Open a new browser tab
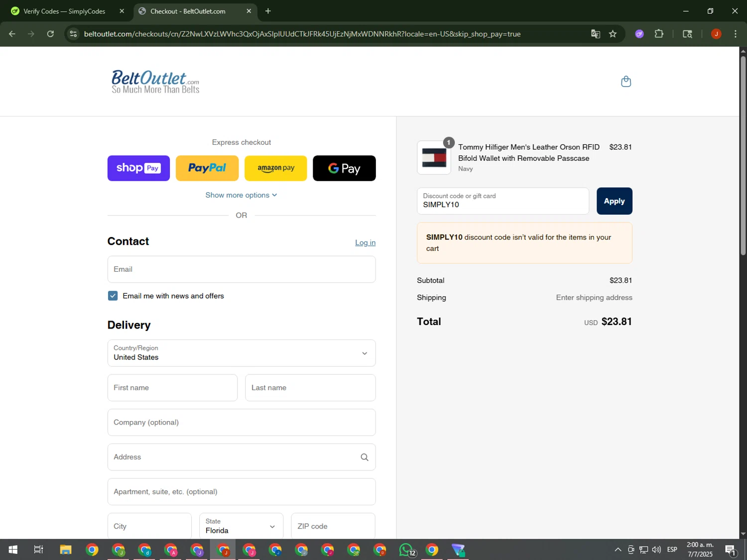Viewport: 747px width, 560px height. 268,11
